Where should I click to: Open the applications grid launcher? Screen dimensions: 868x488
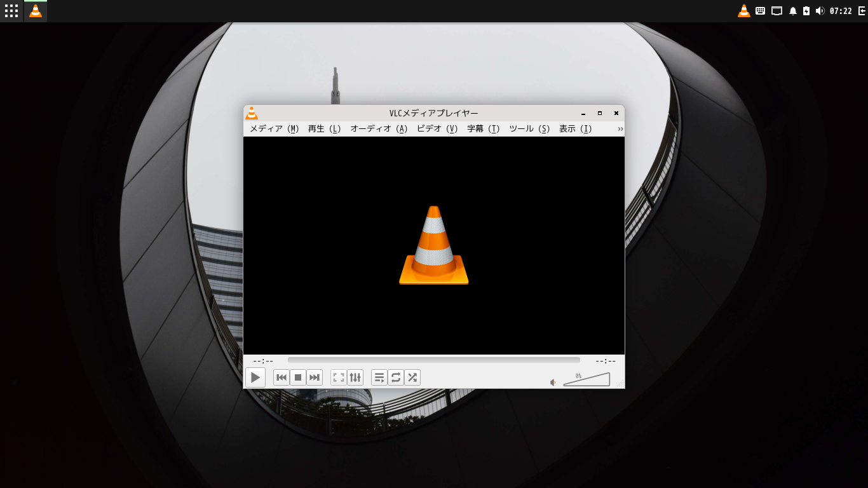11,11
